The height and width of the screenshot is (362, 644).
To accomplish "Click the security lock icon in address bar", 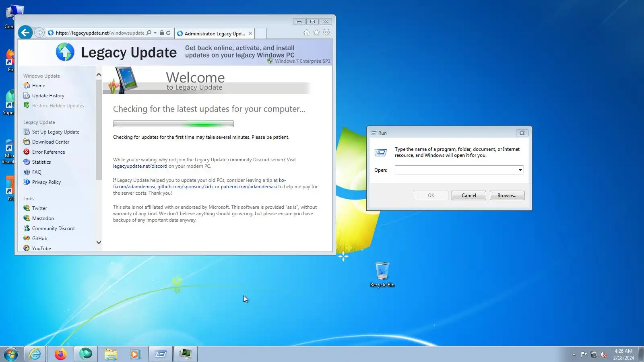I will (x=162, y=33).
